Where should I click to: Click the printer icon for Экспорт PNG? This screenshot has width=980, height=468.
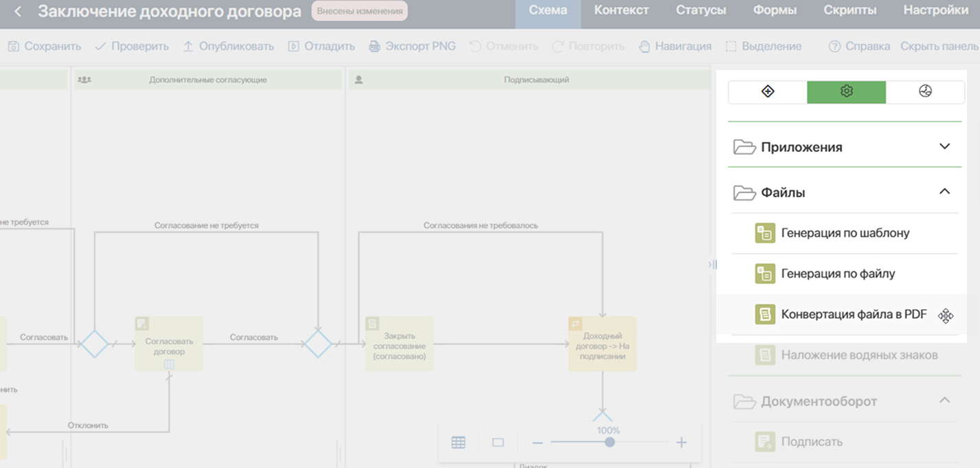tap(374, 47)
